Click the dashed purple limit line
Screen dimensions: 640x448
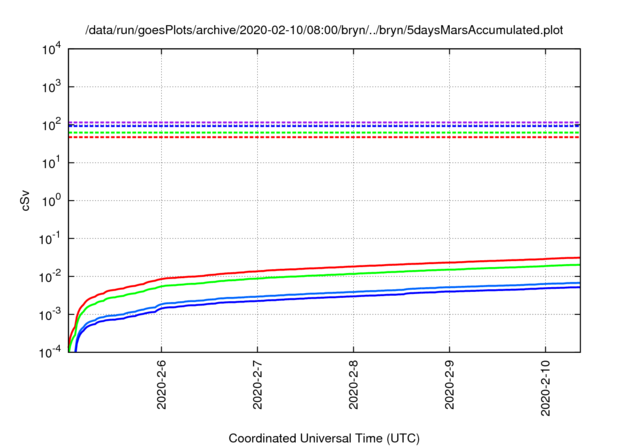(324, 122)
